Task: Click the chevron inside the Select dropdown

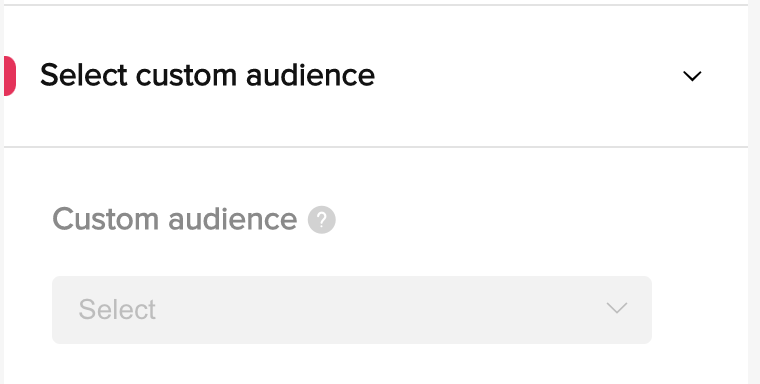Action: click(617, 308)
